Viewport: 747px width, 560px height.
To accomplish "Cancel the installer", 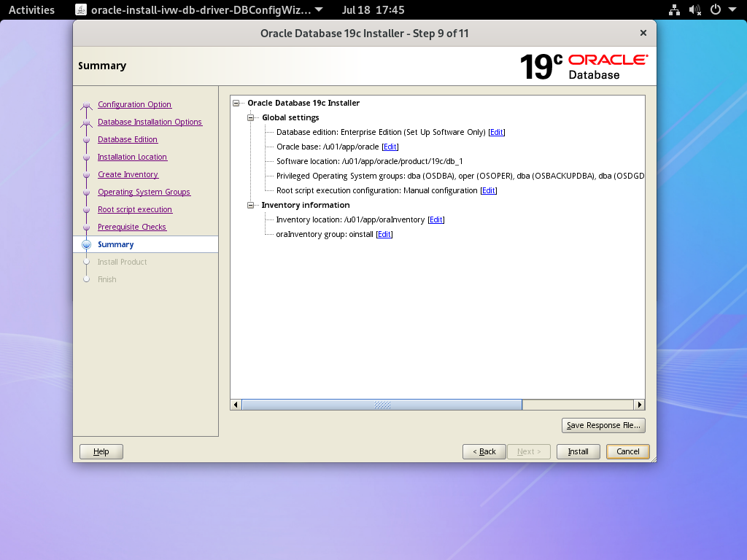I will pos(627,451).
